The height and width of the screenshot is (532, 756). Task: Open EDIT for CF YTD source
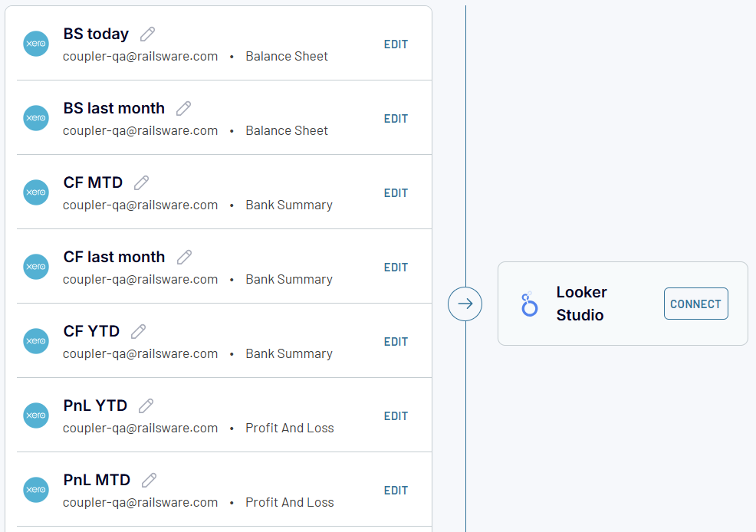[x=396, y=342]
